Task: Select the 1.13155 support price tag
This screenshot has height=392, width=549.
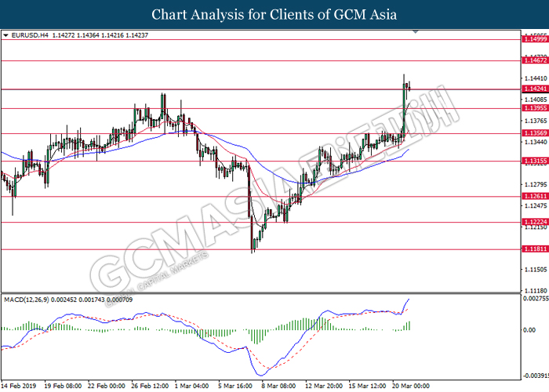Action: 535,161
